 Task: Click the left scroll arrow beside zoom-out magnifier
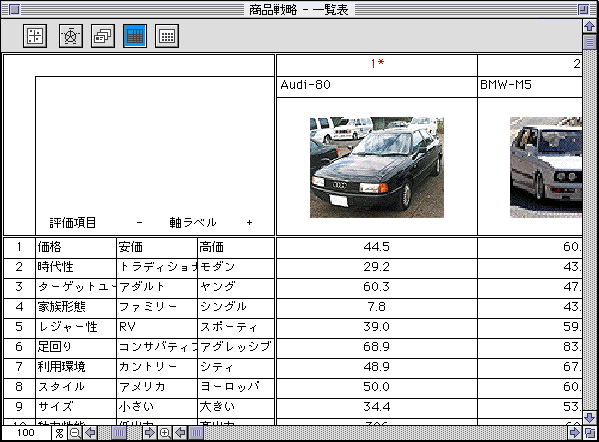(x=91, y=433)
